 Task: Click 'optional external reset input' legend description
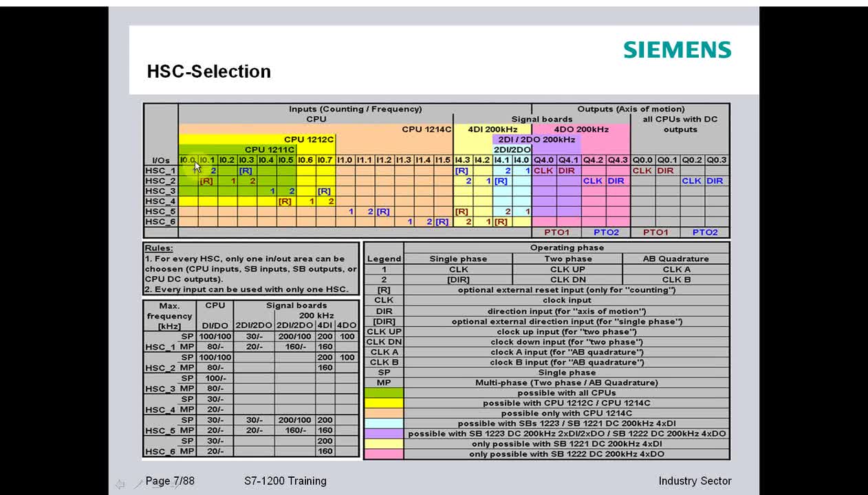[x=567, y=290]
